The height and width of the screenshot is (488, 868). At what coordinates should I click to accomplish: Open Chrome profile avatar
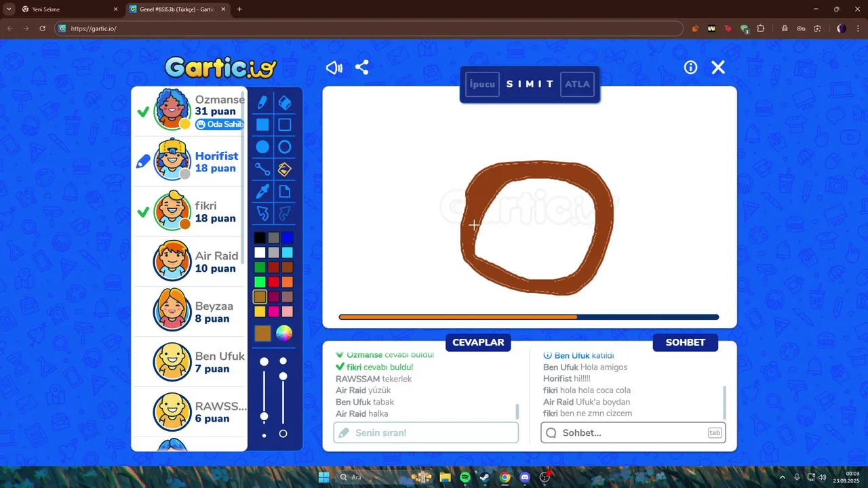(x=842, y=28)
